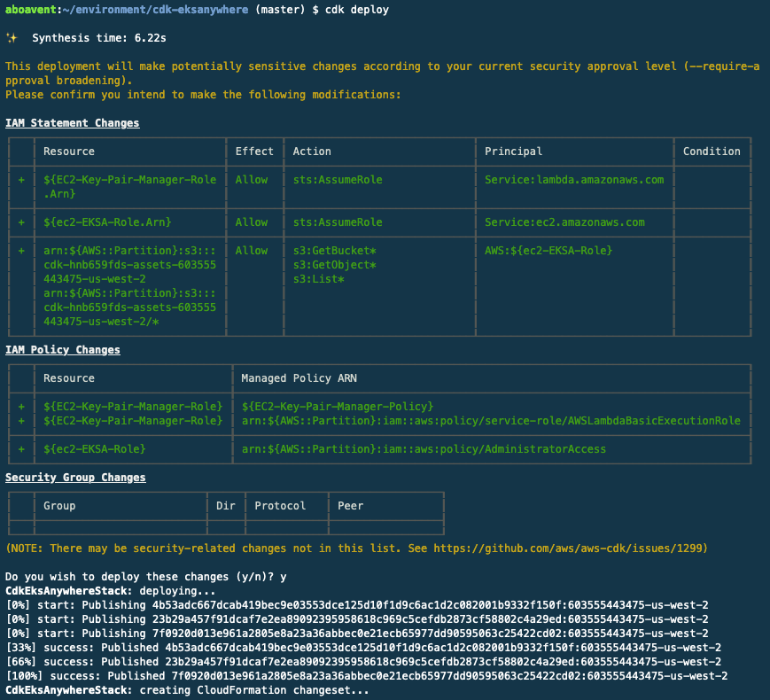Click the 'Group' column header

[x=59, y=506]
